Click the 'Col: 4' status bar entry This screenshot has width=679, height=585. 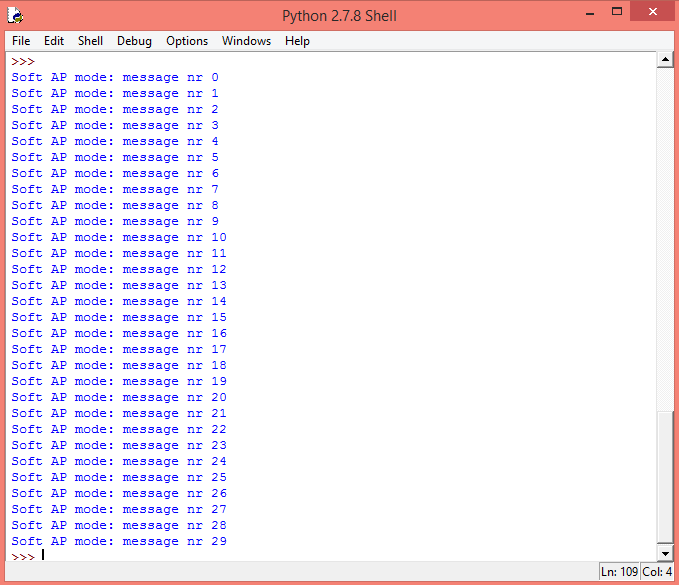(657, 572)
